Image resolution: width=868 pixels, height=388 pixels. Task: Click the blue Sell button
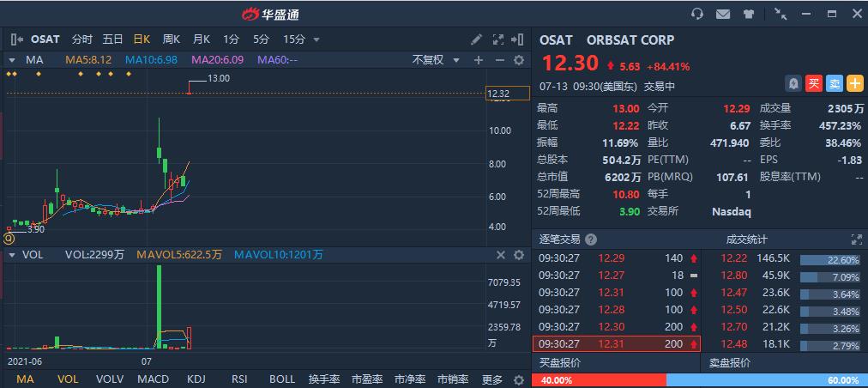pos(835,84)
